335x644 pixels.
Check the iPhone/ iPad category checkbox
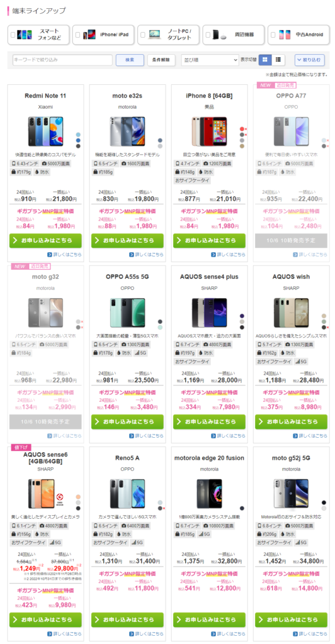click(78, 35)
